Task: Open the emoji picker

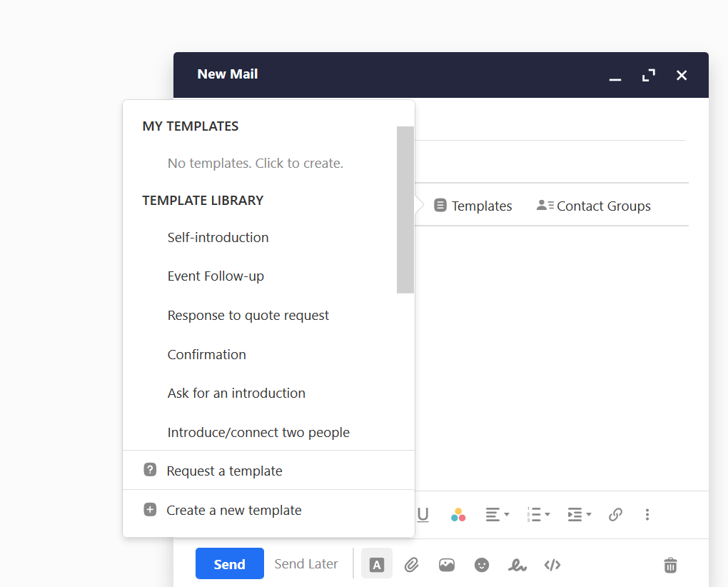Action: (x=482, y=565)
